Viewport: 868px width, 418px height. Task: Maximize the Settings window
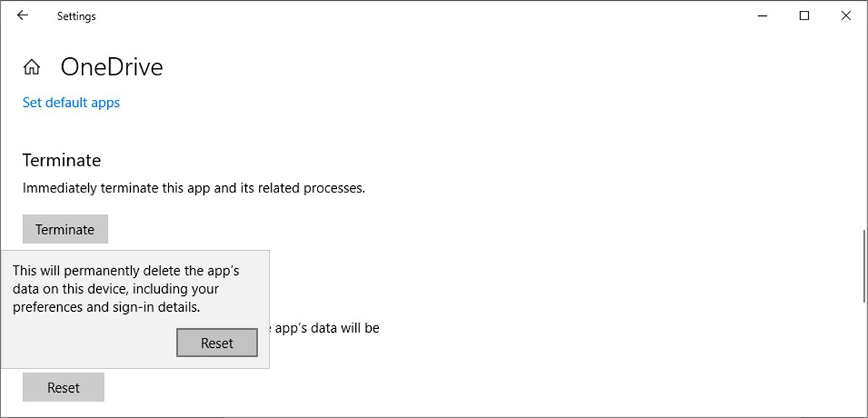804,15
